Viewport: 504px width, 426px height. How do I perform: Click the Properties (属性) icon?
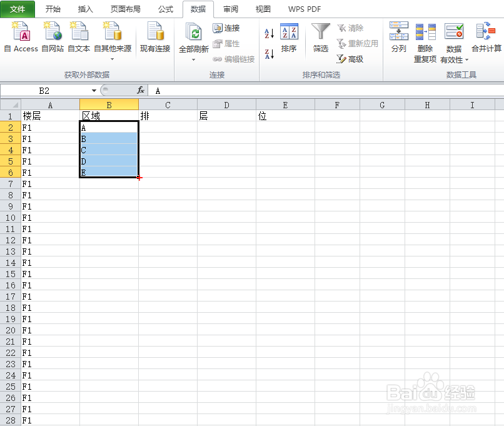point(218,43)
